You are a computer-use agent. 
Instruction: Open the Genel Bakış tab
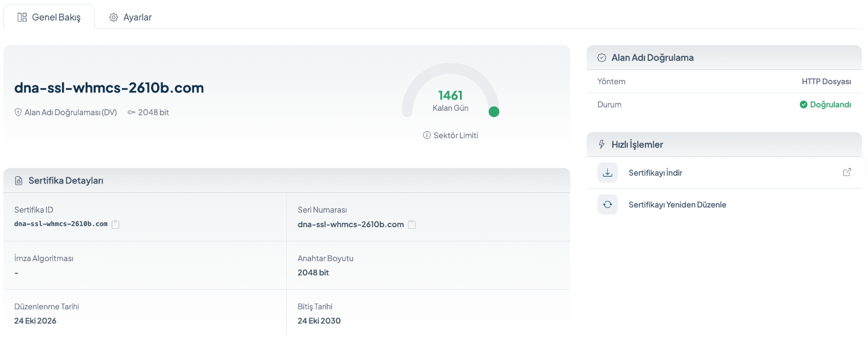click(x=49, y=17)
